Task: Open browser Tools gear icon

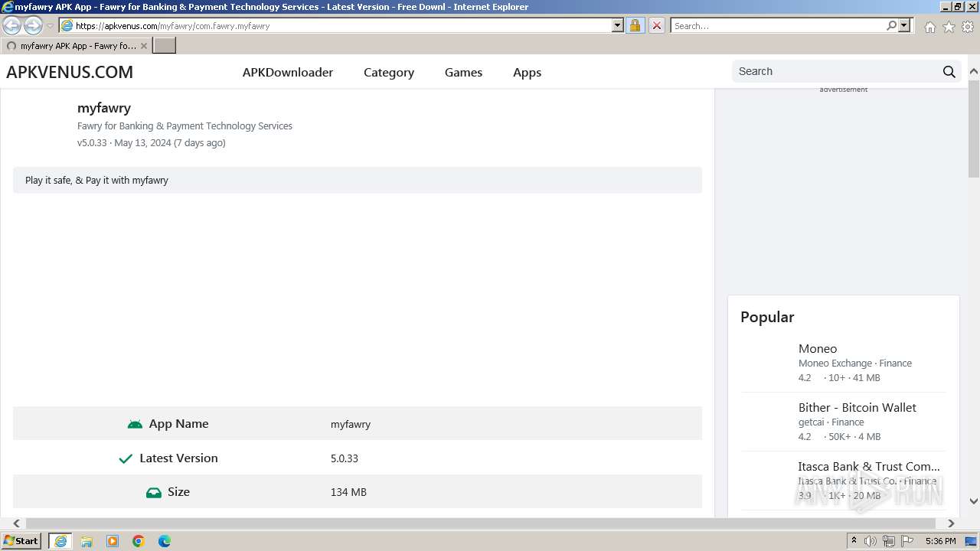Action: point(968,27)
